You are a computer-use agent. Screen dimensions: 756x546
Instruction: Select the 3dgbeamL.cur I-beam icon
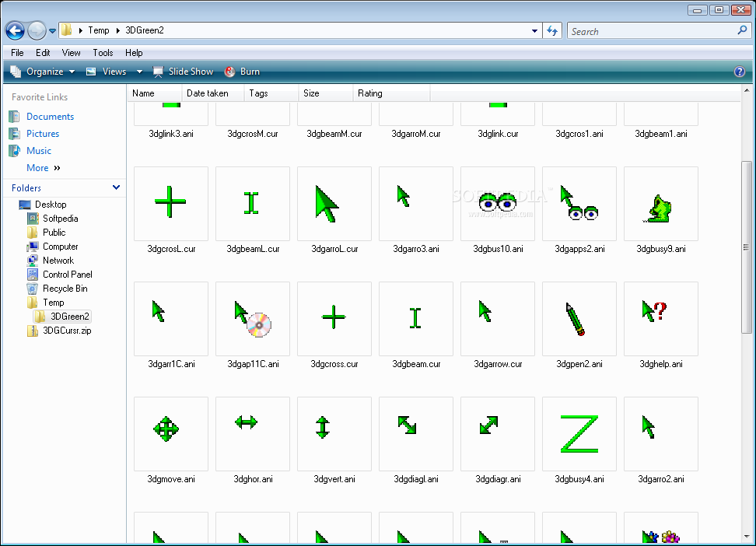pos(252,203)
